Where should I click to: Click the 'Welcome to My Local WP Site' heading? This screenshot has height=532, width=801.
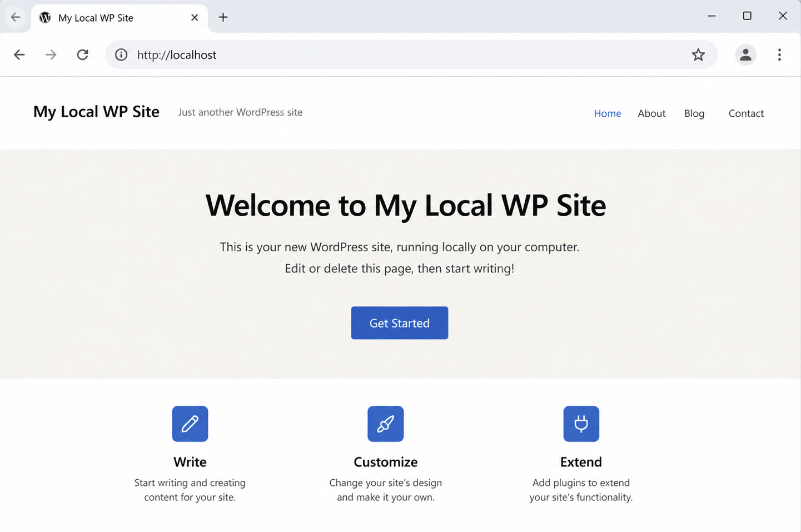tap(406, 205)
